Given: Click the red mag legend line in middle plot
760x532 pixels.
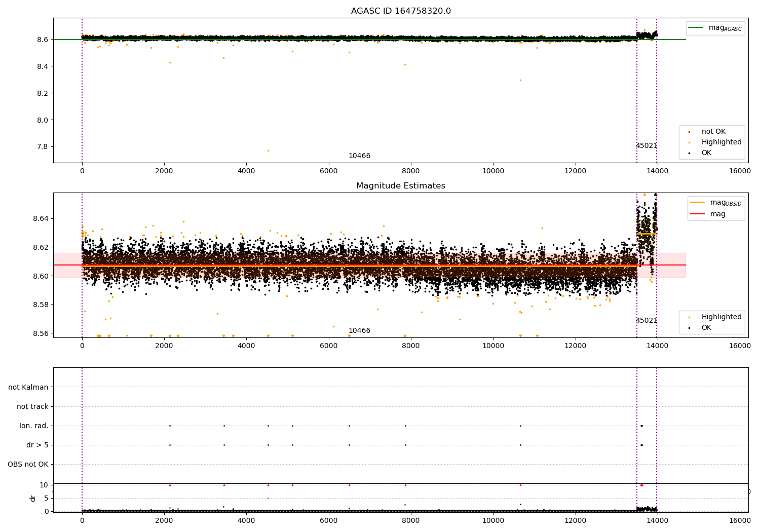Looking at the screenshot, I should point(698,214).
